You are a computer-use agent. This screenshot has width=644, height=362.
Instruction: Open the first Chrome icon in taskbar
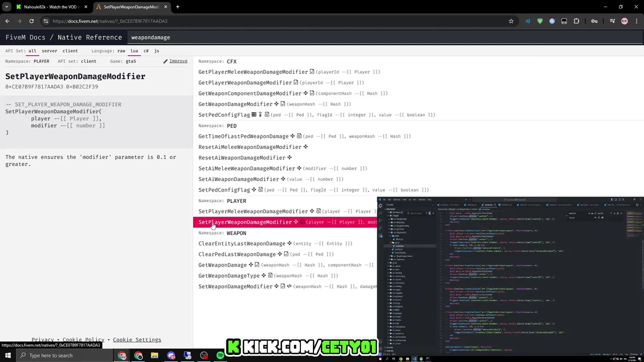coord(122,355)
